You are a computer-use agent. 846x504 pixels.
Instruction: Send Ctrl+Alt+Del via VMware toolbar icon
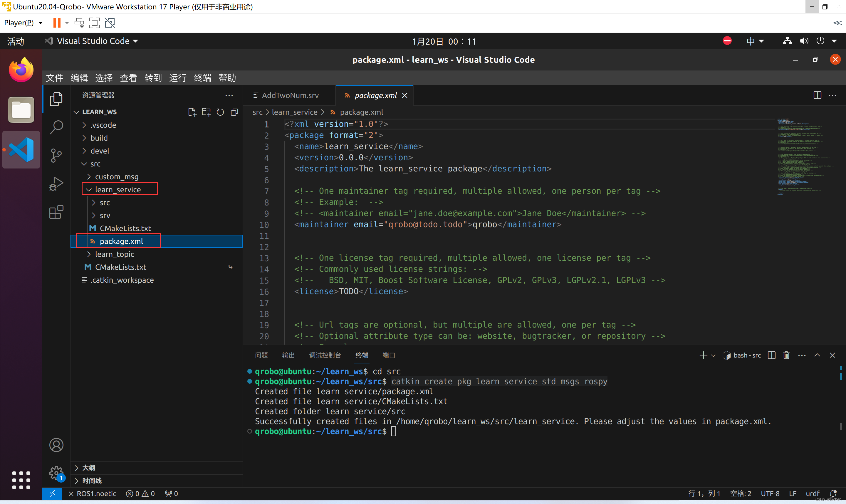click(x=80, y=23)
